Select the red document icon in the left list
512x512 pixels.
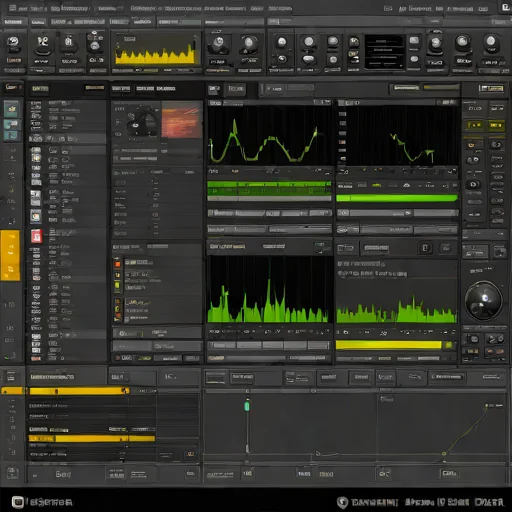coord(36,236)
